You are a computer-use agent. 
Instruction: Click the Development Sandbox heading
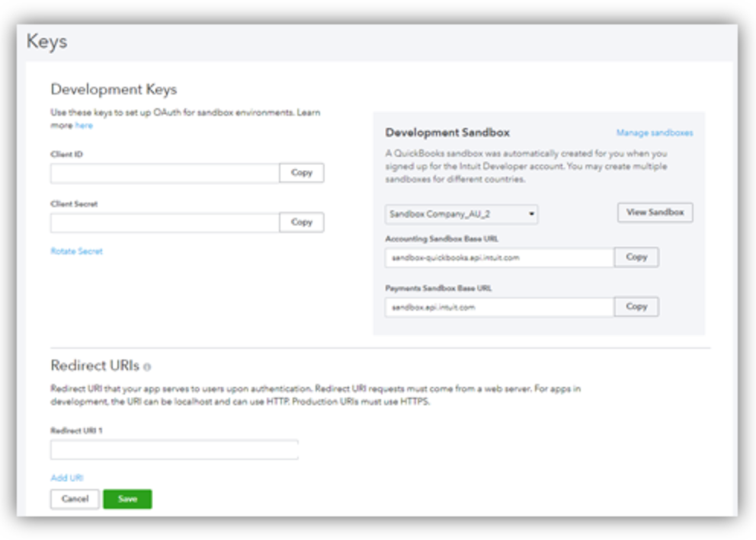pyautogui.click(x=447, y=133)
